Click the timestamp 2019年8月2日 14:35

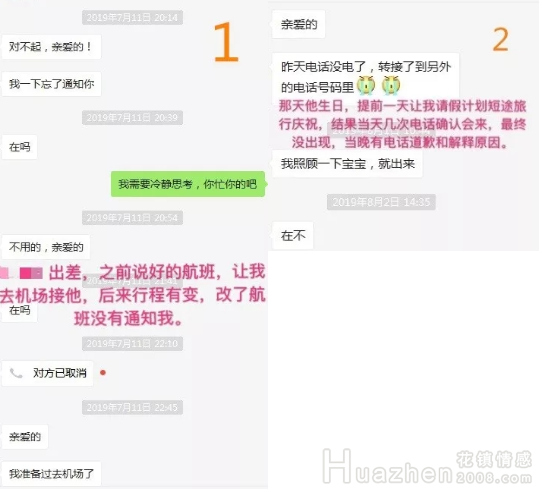[381, 202]
